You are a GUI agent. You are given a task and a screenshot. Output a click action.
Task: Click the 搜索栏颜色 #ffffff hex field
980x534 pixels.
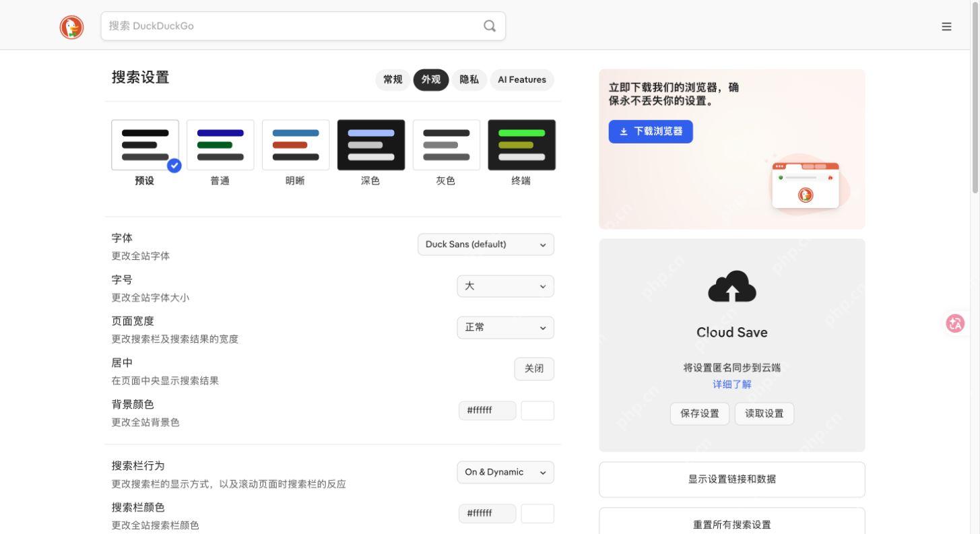point(488,514)
